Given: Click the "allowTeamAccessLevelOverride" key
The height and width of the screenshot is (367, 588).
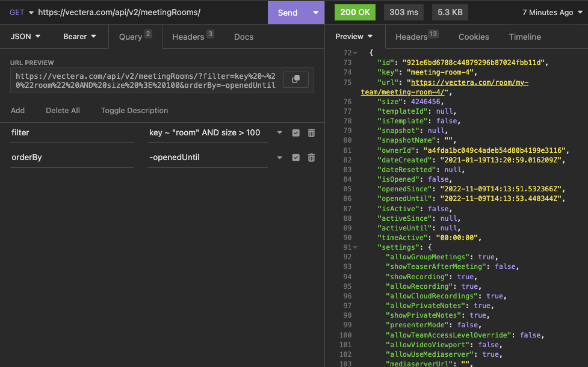Looking at the screenshot, I should 448,335.
